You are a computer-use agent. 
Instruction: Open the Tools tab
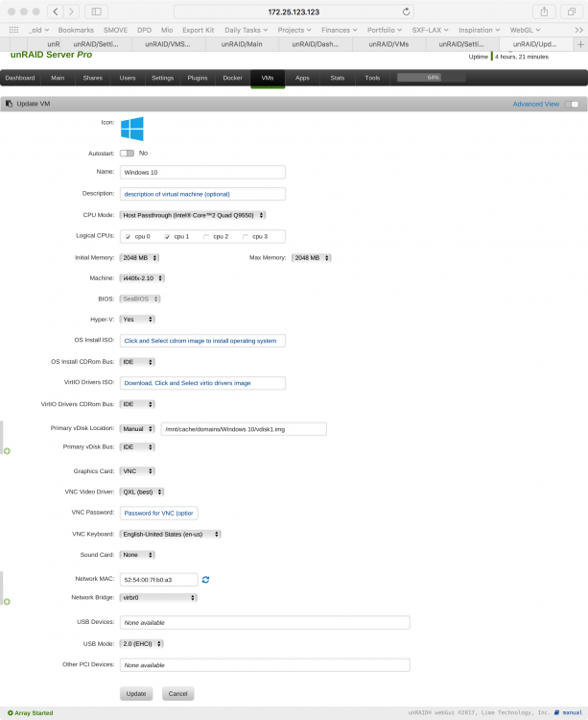pos(372,78)
